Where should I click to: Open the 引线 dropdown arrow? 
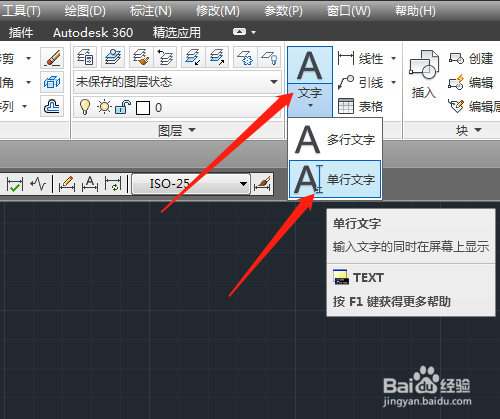click(x=393, y=82)
